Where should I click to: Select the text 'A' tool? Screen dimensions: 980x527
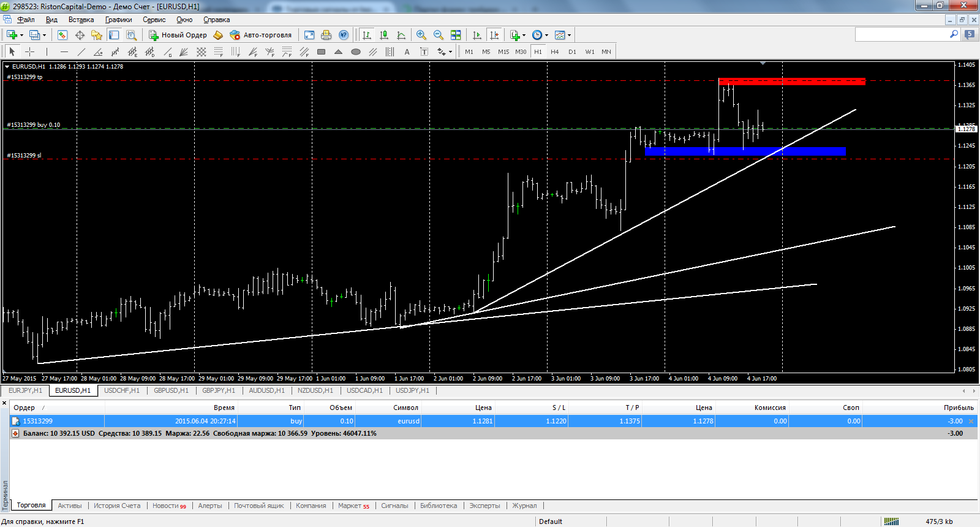(x=407, y=51)
